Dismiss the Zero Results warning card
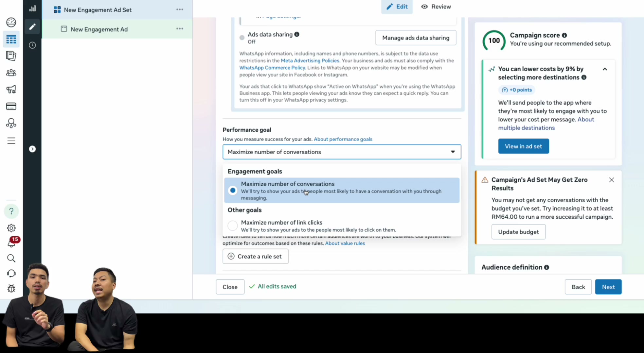 611,180
